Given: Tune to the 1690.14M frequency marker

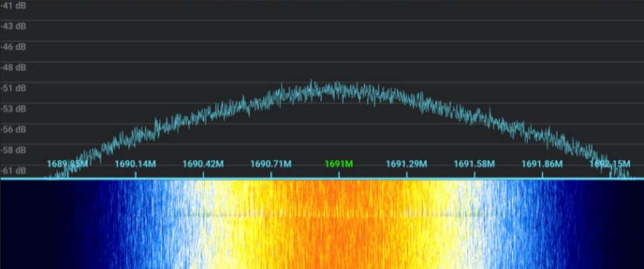Looking at the screenshot, I should pyautogui.click(x=135, y=164).
